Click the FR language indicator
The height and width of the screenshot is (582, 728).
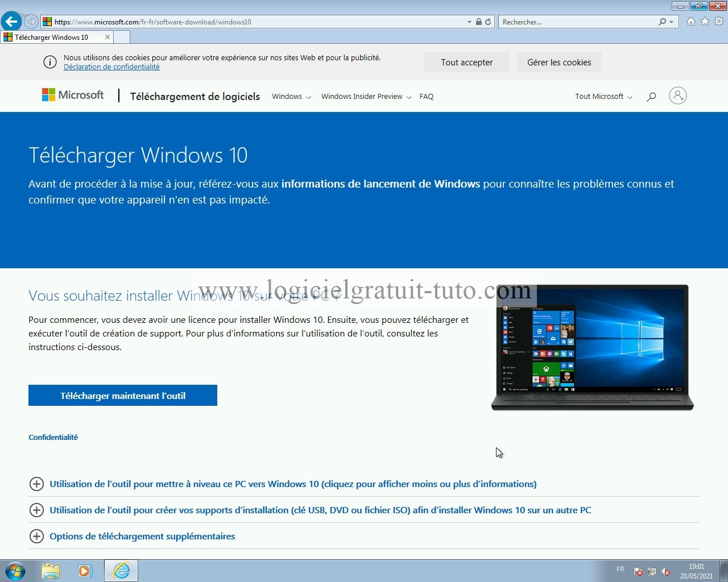click(x=621, y=569)
